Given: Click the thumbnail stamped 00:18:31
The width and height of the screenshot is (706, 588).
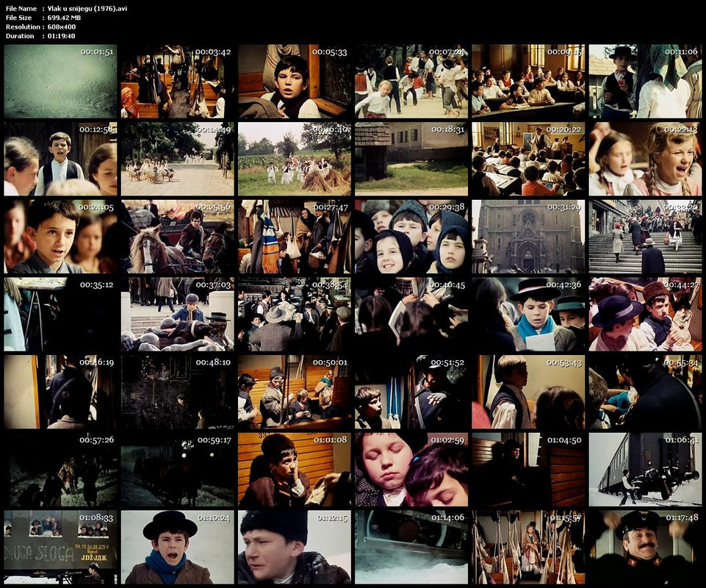Looking at the screenshot, I should [411, 159].
